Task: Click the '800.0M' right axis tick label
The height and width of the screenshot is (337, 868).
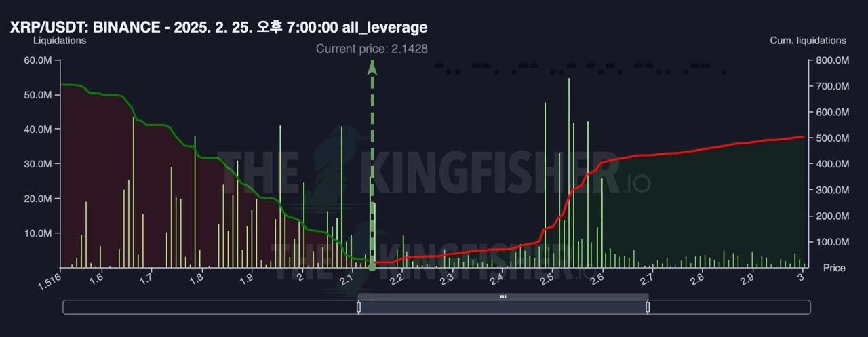Action: (832, 60)
